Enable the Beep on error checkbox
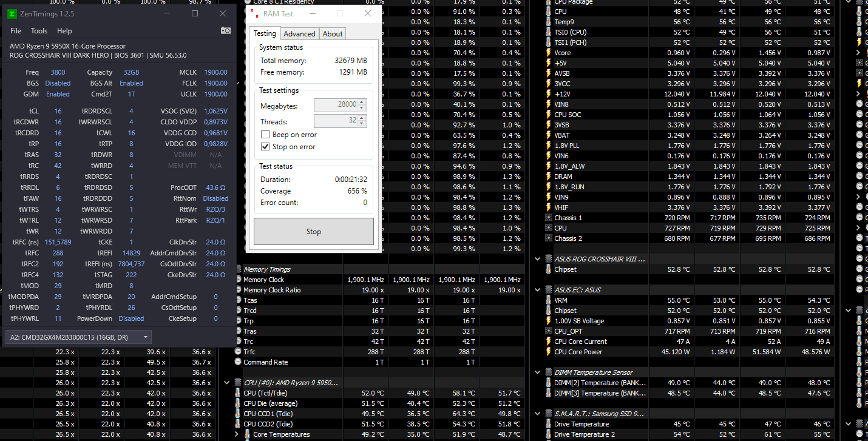The image size is (868, 441). tap(265, 135)
